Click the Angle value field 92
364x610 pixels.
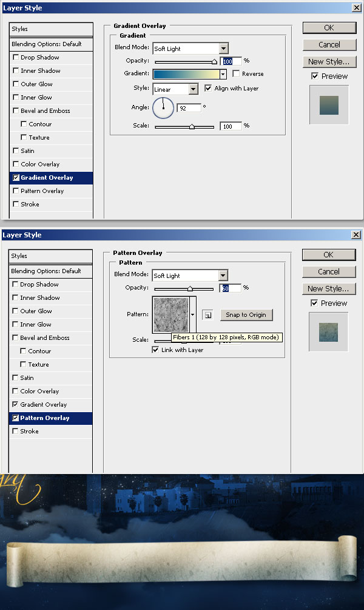[189, 108]
